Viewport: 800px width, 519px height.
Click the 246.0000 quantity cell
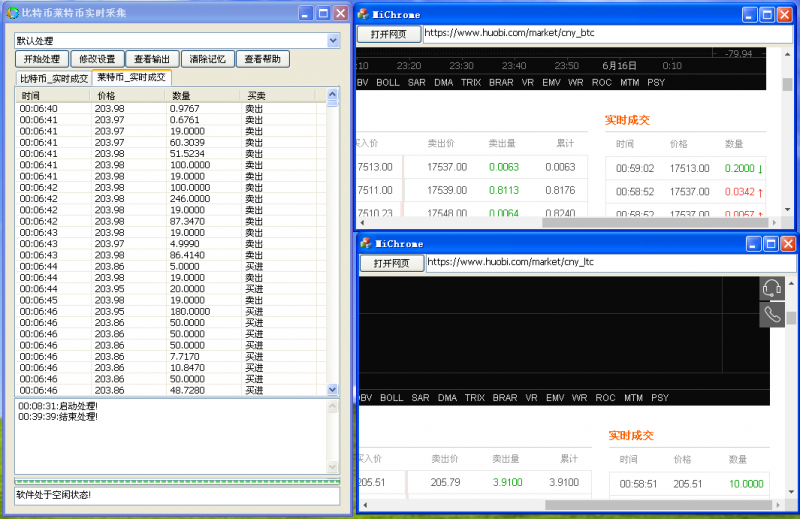pos(190,199)
